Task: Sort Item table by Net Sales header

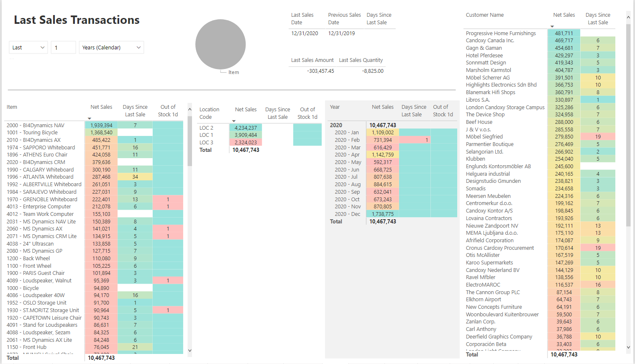Action: pos(101,107)
